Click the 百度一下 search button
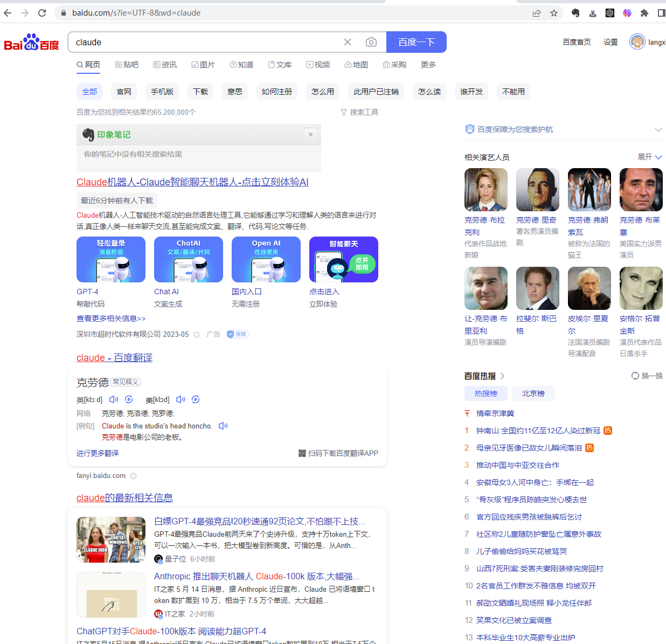This screenshot has width=666, height=644. [x=417, y=42]
